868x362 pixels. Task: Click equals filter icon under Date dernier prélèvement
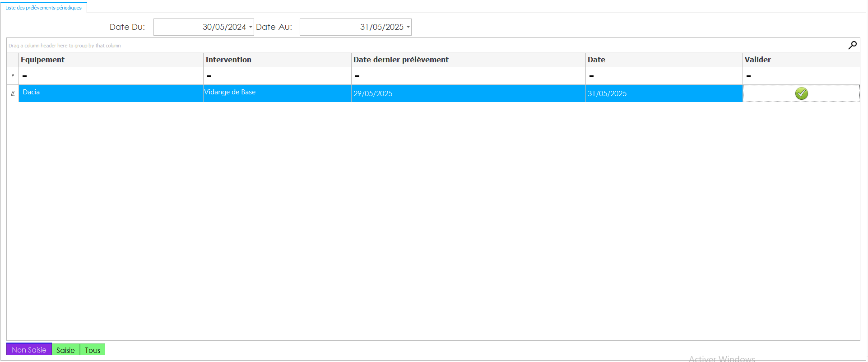357,76
